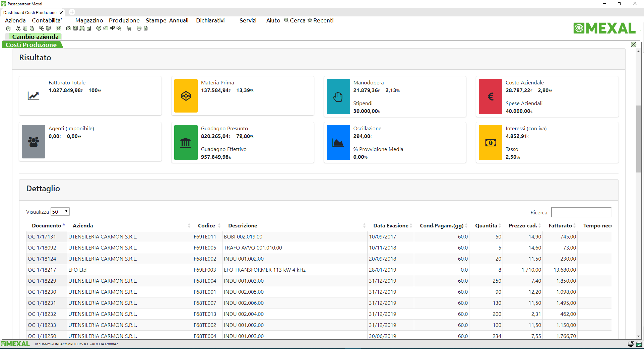Click the Cut scissors toolbar icon

18,28
